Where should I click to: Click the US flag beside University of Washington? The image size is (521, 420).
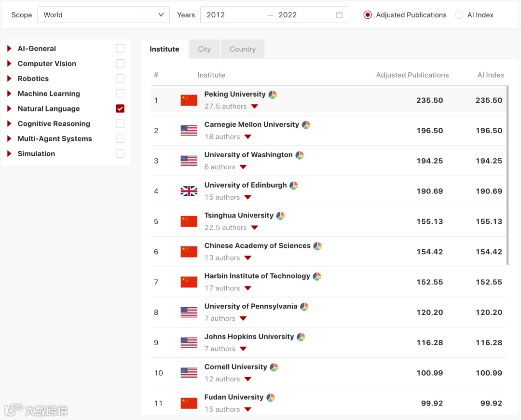point(189,161)
